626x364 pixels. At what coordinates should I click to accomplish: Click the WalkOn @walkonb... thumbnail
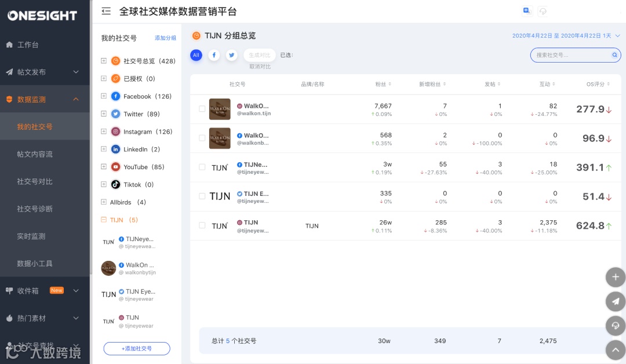[220, 138]
